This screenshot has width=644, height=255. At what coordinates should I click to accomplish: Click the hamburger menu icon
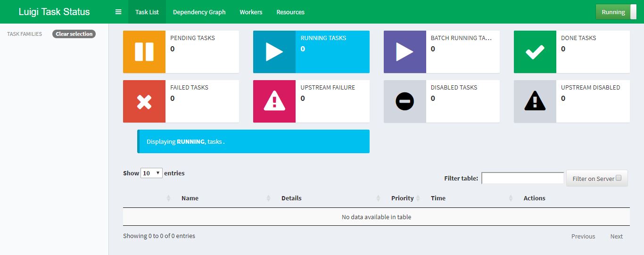pos(118,12)
